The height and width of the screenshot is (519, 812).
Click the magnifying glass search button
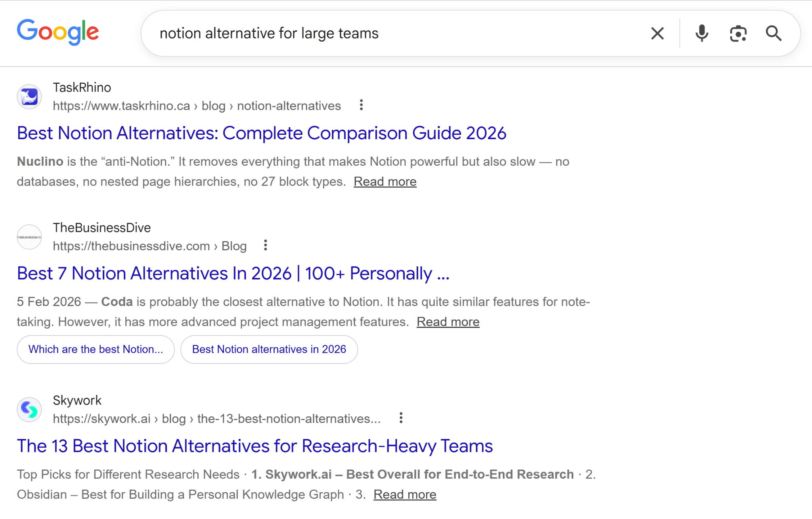(x=773, y=33)
